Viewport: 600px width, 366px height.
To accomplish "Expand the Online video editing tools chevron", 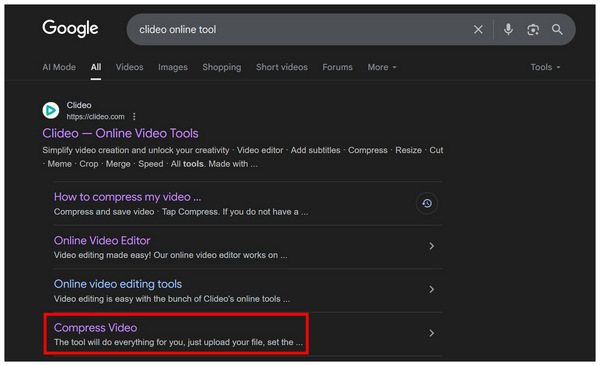I will [431, 289].
